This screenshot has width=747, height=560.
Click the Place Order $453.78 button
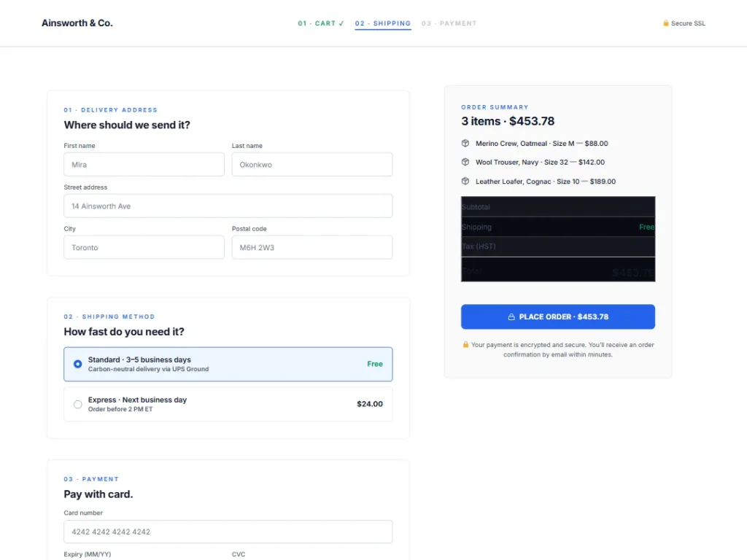(558, 316)
